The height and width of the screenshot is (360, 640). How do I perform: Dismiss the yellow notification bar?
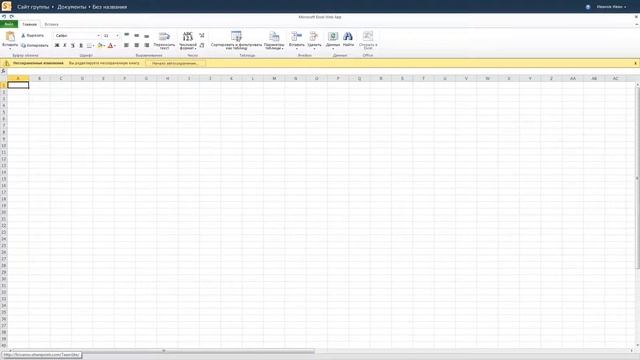click(x=636, y=63)
